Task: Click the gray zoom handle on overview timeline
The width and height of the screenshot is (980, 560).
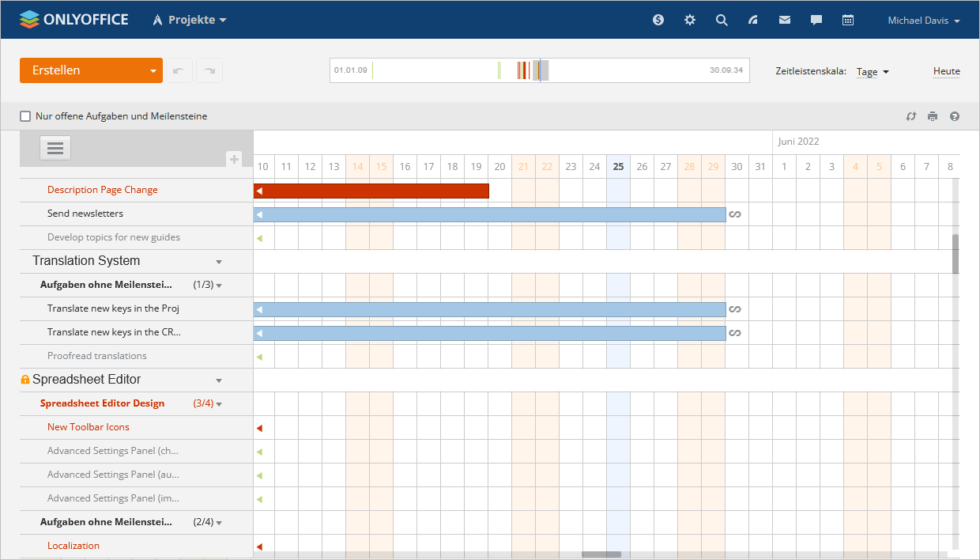Action: coord(541,70)
